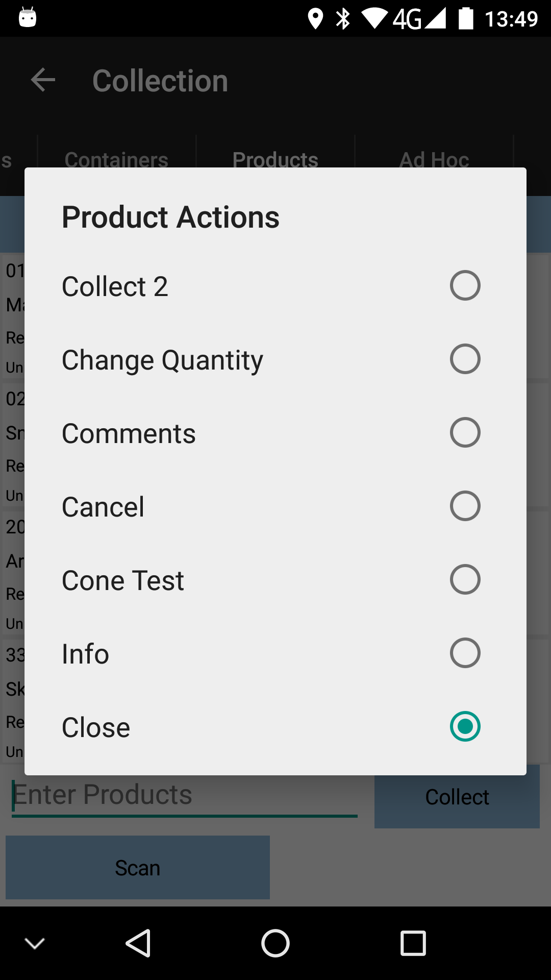Tap the battery icon in status bar
The width and height of the screenshot is (551, 980).
point(466,18)
